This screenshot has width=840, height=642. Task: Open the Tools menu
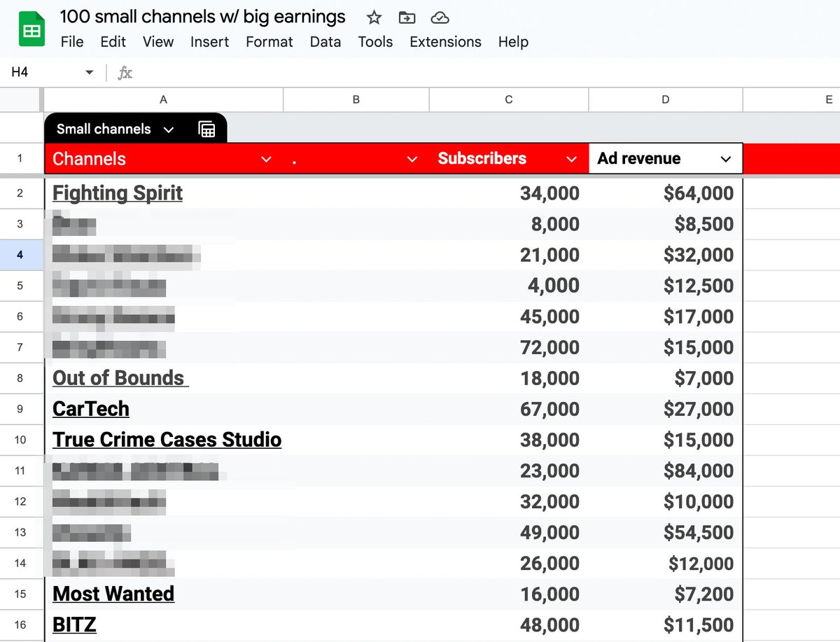click(x=375, y=42)
